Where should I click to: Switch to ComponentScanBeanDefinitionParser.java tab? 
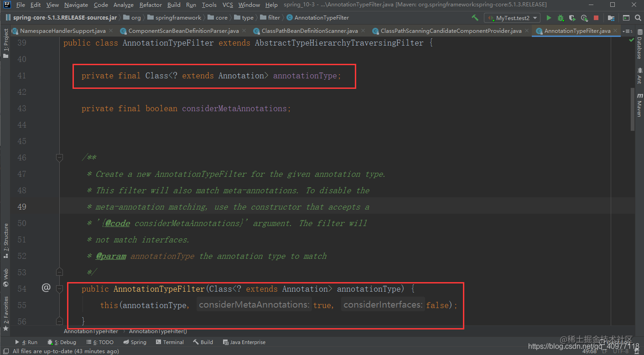pos(183,31)
